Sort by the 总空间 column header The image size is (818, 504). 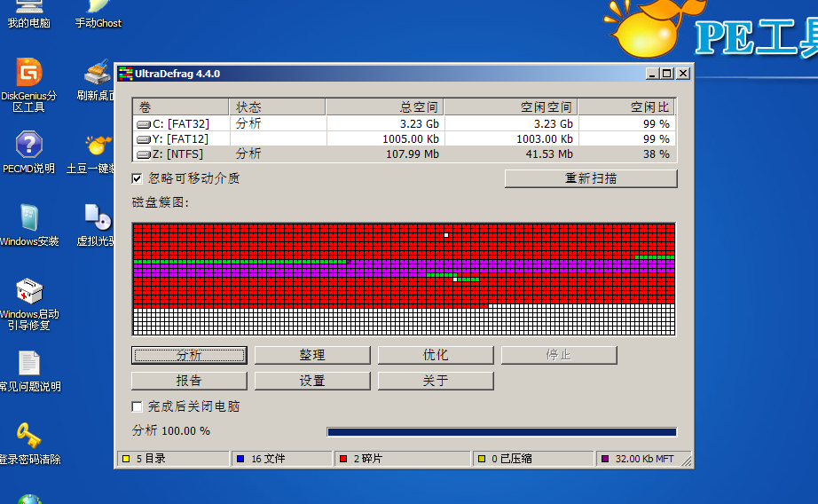[384, 107]
